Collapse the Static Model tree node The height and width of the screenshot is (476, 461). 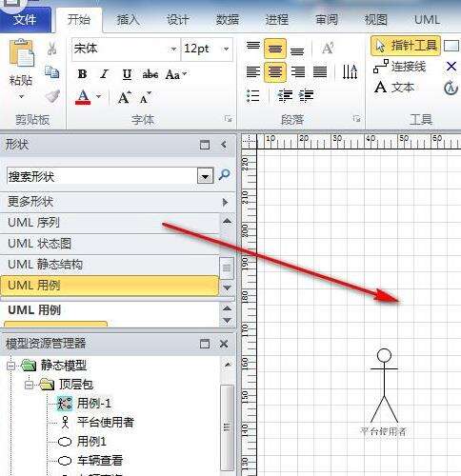pos(10,366)
